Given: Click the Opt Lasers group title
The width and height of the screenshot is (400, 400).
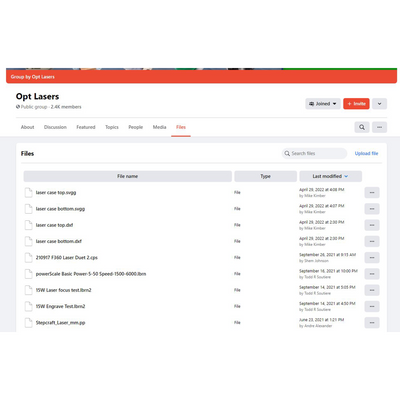Looking at the screenshot, I should coord(37,97).
